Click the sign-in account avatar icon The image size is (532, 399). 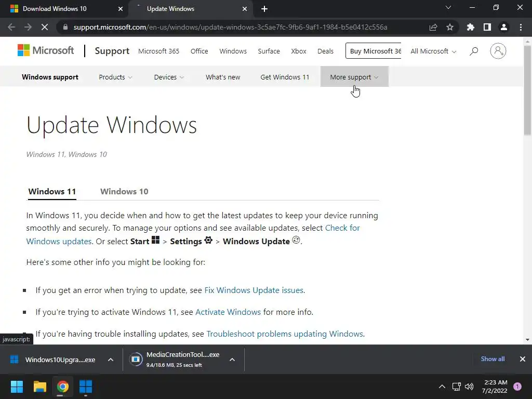click(498, 51)
